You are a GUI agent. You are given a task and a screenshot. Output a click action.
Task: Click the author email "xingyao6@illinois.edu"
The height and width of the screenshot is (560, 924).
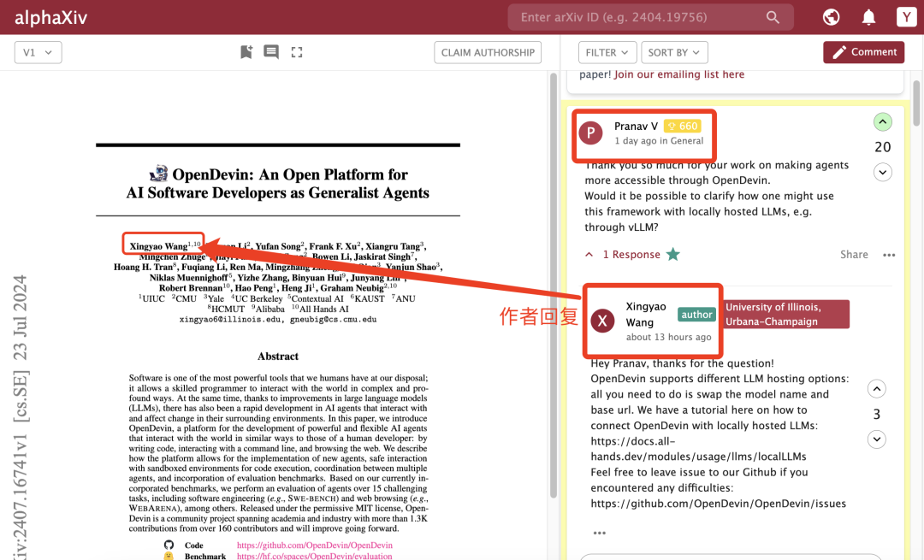231,320
